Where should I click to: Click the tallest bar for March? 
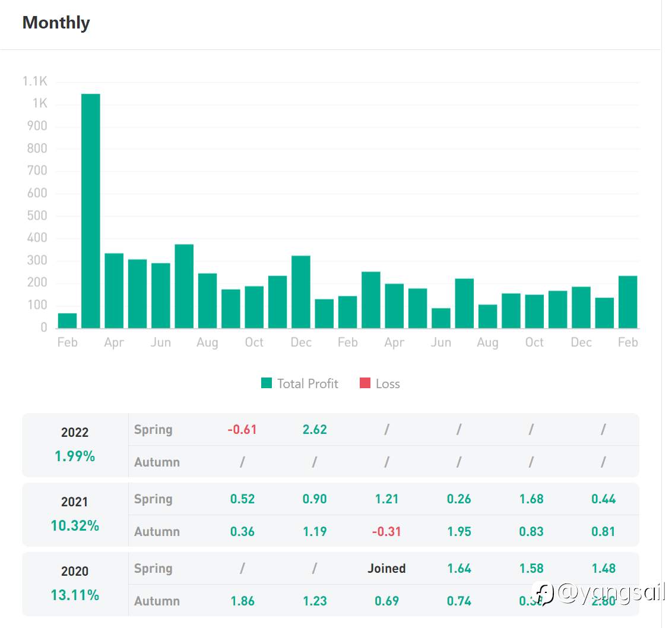[91, 211]
